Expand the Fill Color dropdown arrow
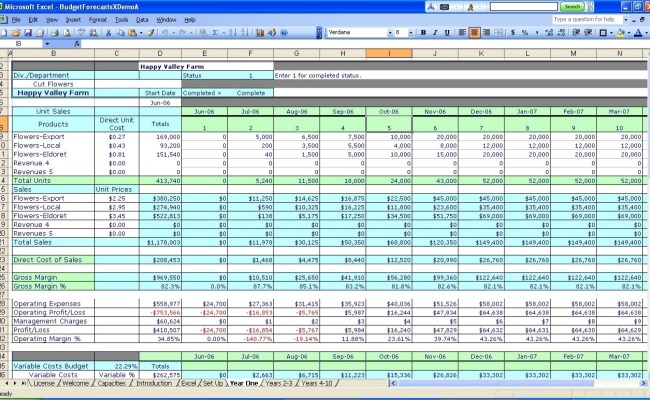 (629, 33)
